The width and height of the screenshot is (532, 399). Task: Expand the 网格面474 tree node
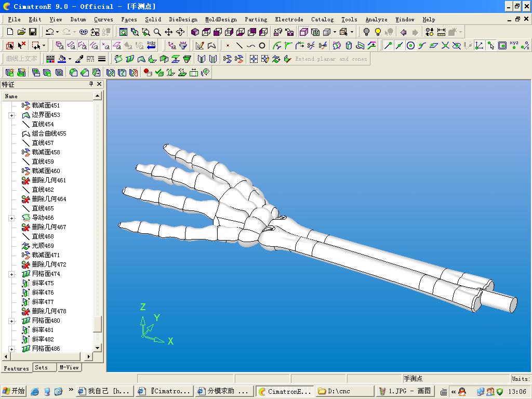11,274
